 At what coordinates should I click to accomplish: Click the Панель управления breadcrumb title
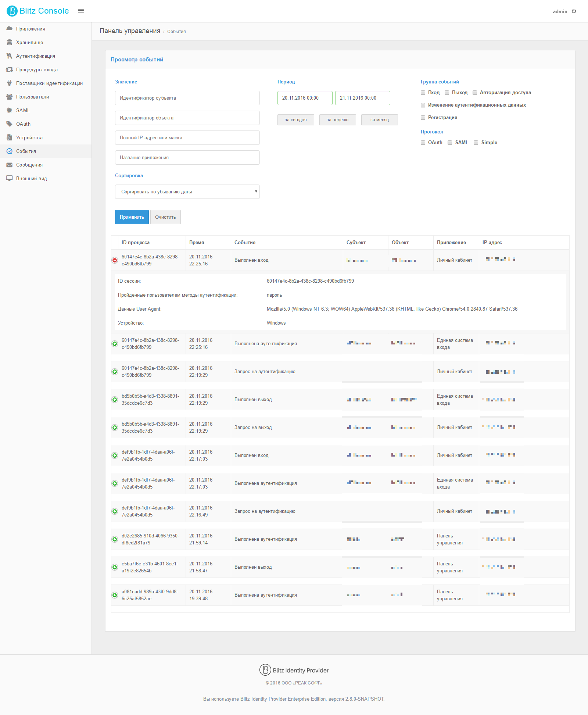(130, 31)
